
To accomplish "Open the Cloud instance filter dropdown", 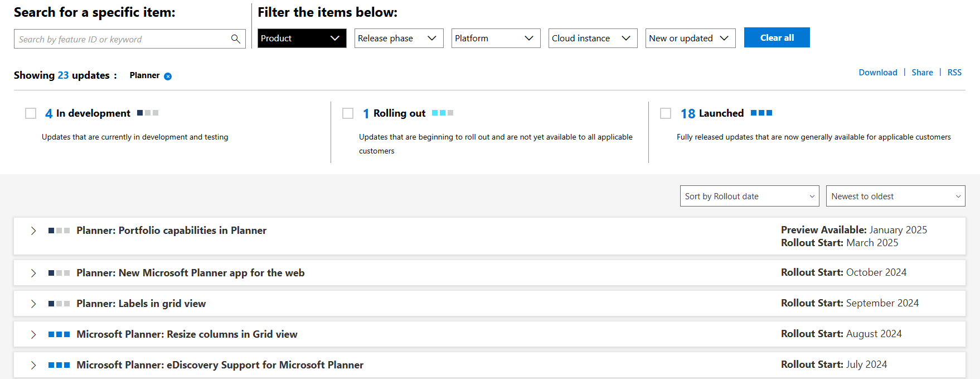I will click(593, 38).
